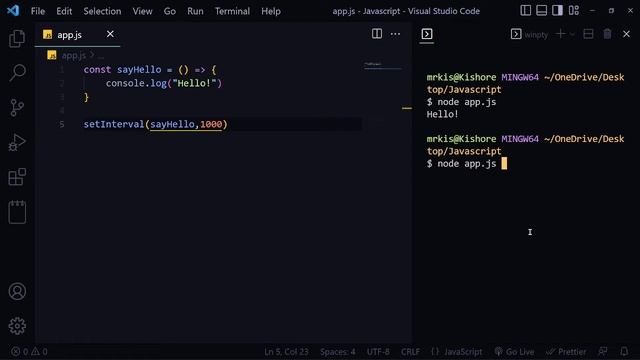
Task: Click the winpty terminal profile icon
Action: pyautogui.click(x=516, y=34)
